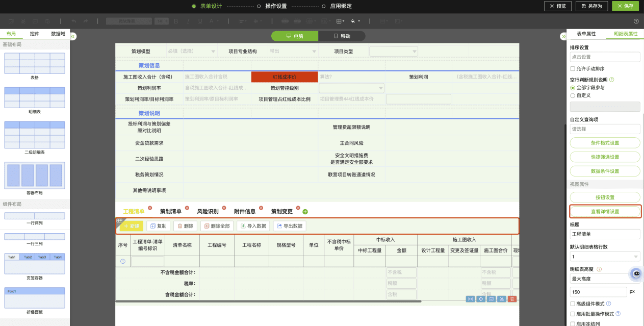644x326 pixels.
Task: Open 默认明细表格行数 dropdown
Action: click(x=605, y=257)
